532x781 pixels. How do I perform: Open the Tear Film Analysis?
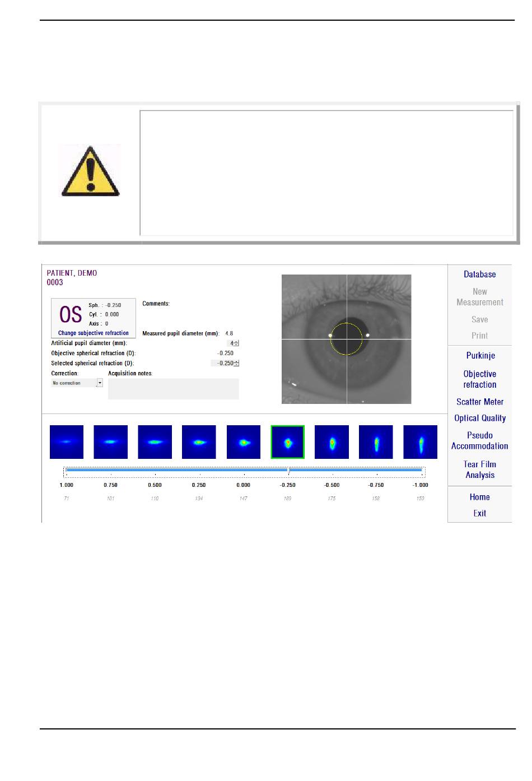[479, 469]
